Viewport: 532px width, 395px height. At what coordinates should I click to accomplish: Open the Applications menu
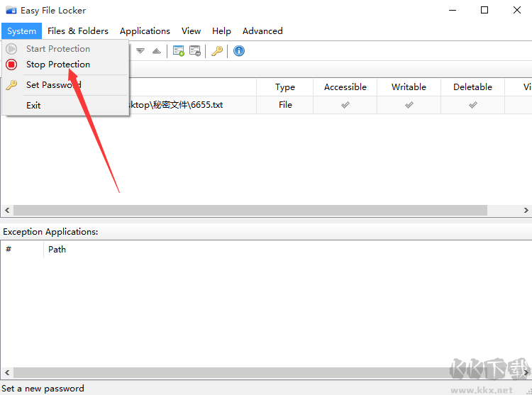click(145, 31)
